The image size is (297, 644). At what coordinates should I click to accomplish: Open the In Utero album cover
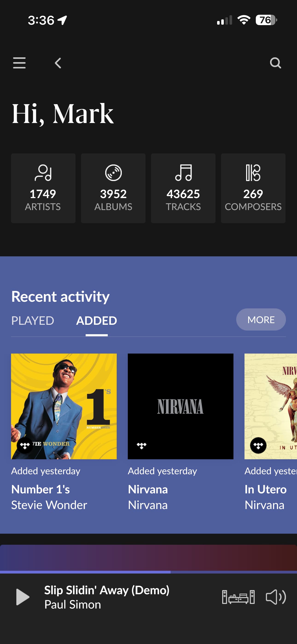pyautogui.click(x=271, y=406)
